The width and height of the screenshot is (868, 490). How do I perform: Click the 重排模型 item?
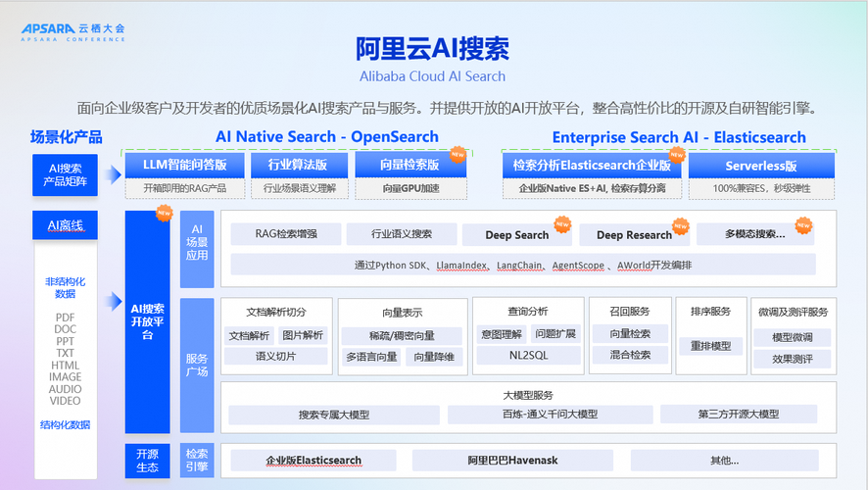[711, 346]
